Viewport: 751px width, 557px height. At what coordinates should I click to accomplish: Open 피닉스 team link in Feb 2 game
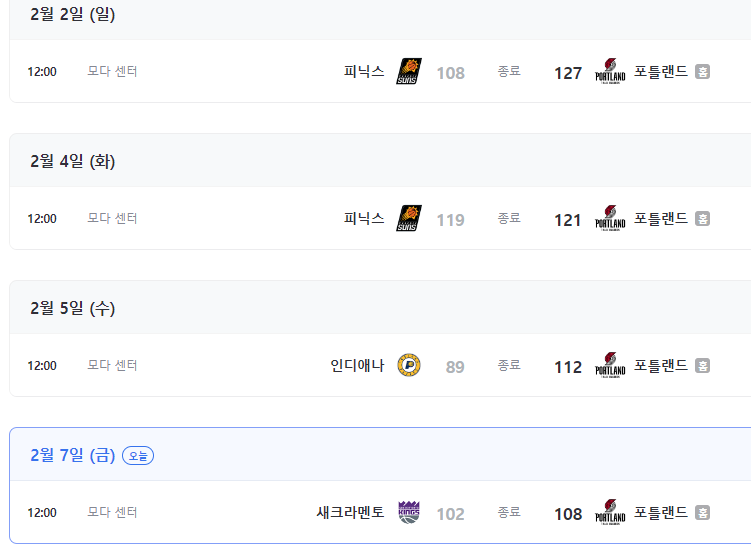point(364,72)
